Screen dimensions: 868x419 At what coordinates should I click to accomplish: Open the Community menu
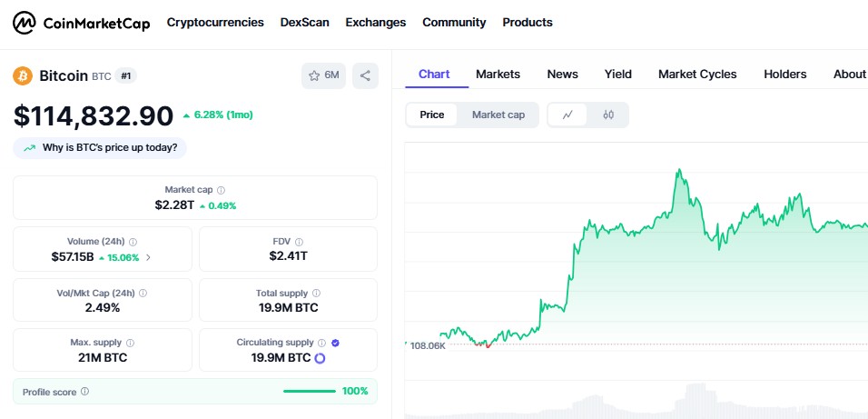click(x=455, y=23)
